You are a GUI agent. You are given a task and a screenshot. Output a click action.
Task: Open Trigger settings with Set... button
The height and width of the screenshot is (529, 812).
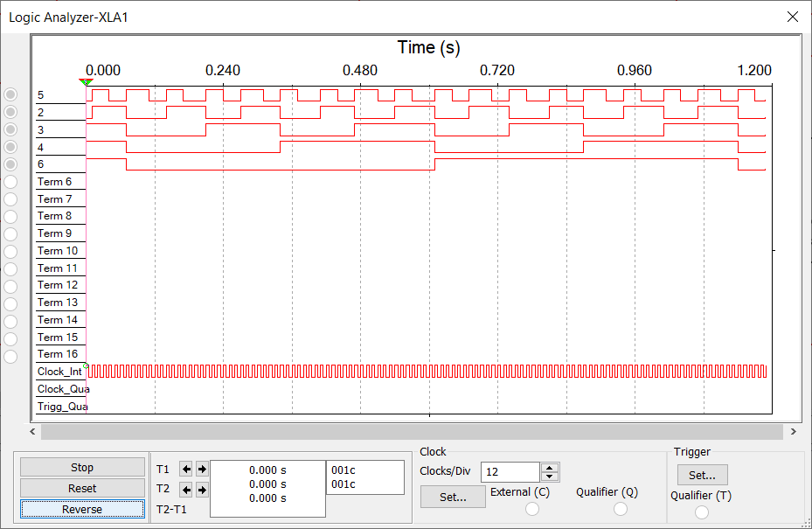[x=702, y=475]
